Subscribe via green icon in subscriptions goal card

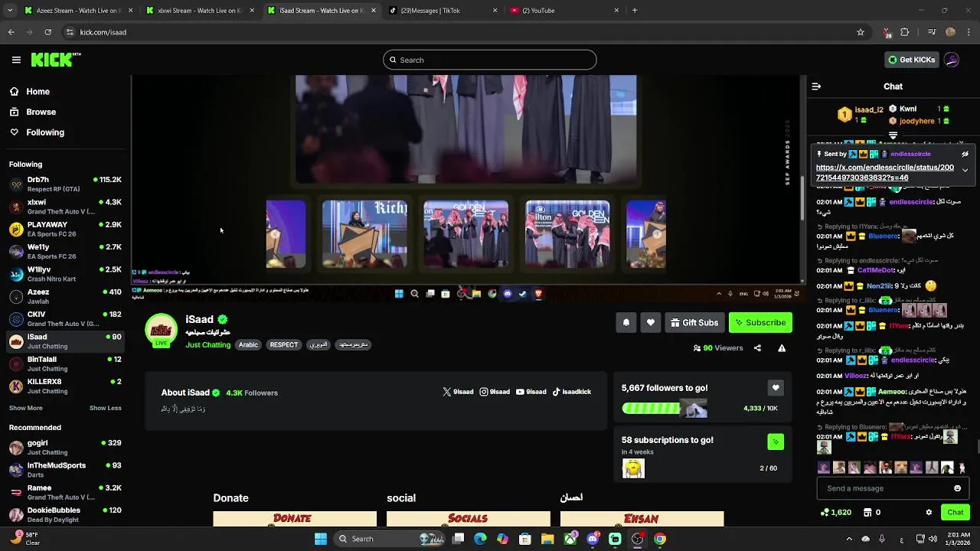[776, 442]
